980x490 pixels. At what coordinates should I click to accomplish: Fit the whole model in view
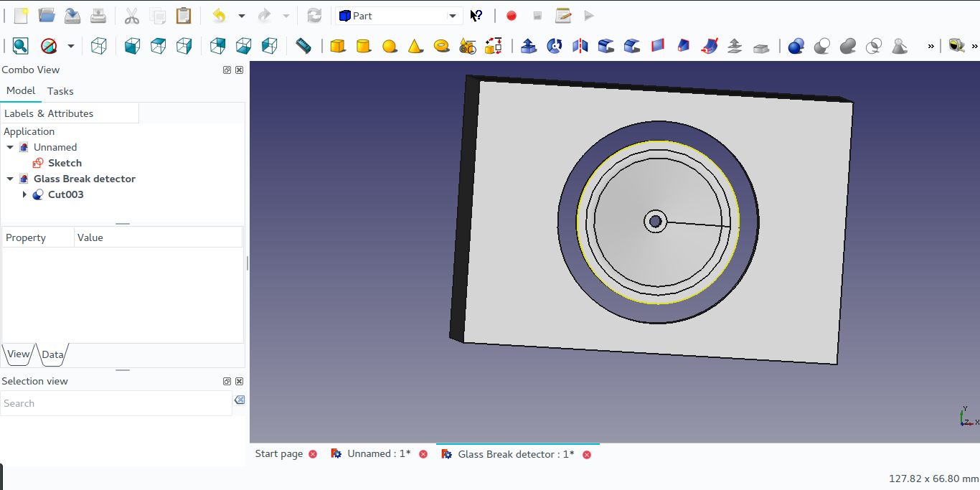tap(19, 45)
